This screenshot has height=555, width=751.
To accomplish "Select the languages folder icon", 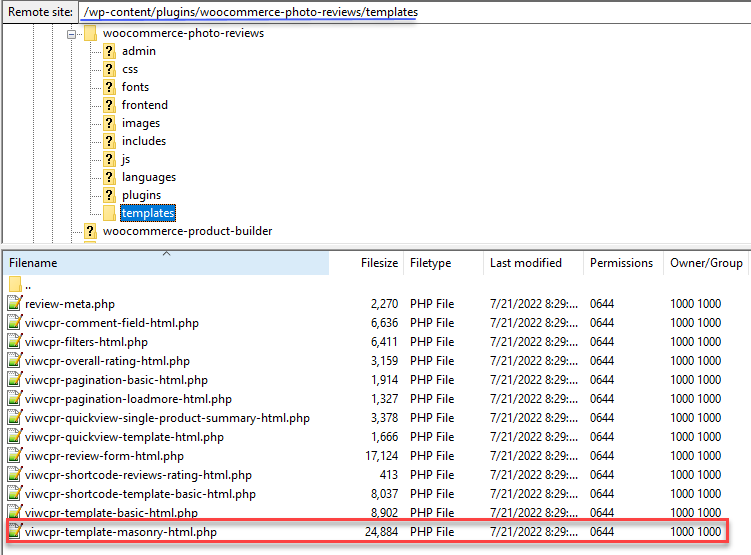I will pos(110,177).
